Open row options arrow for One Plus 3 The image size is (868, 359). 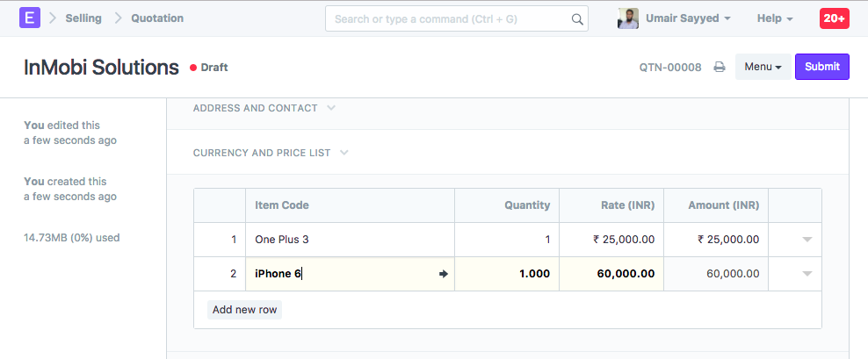[x=807, y=240]
